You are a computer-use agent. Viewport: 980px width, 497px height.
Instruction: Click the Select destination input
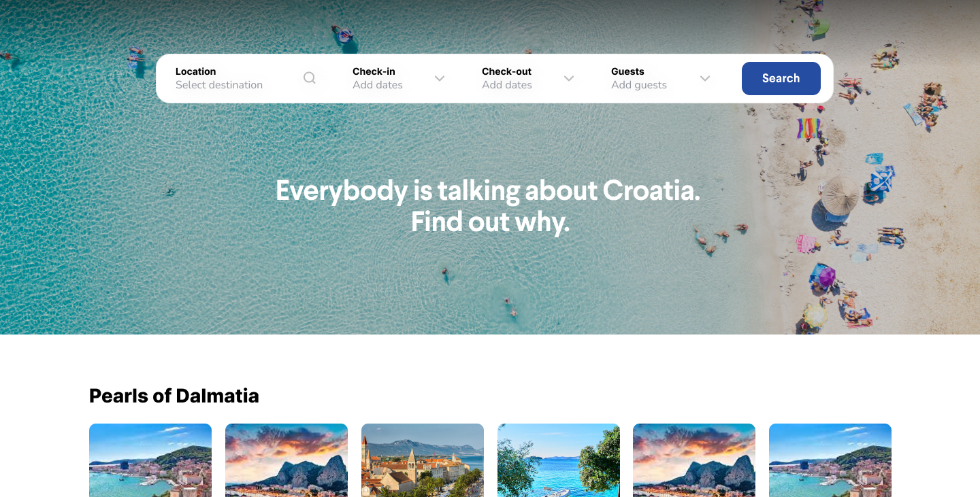(x=219, y=85)
